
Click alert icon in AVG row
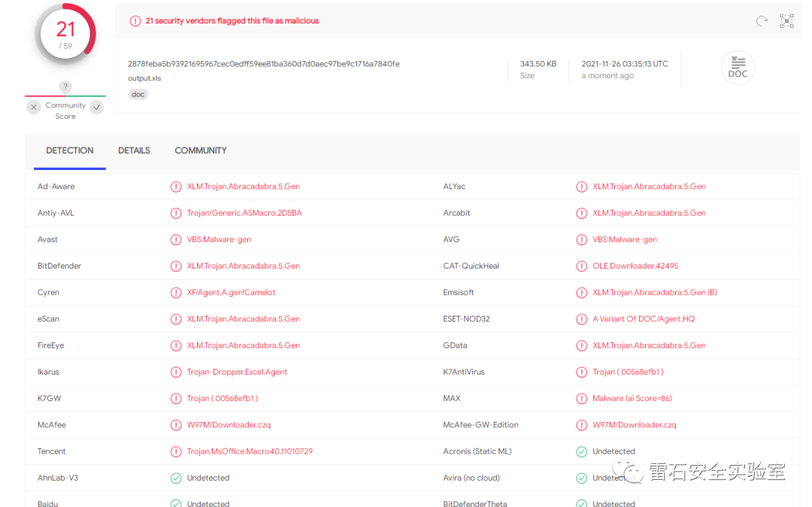coord(581,239)
